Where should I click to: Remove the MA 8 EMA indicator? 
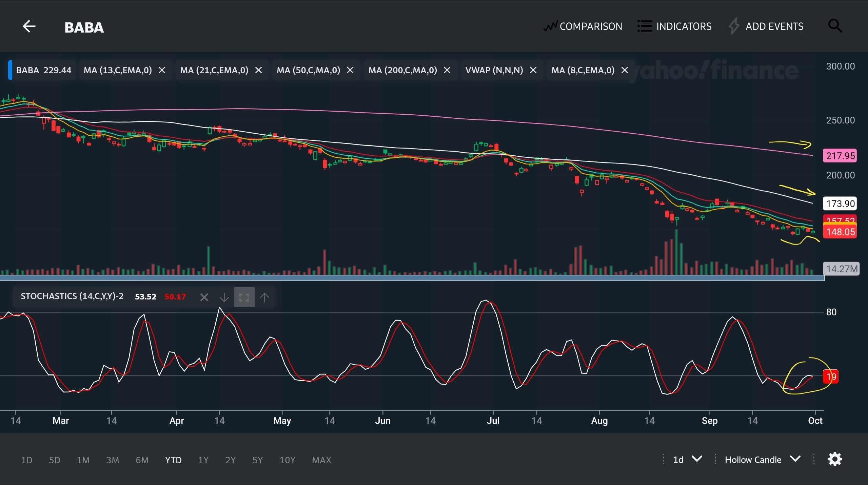click(x=625, y=70)
